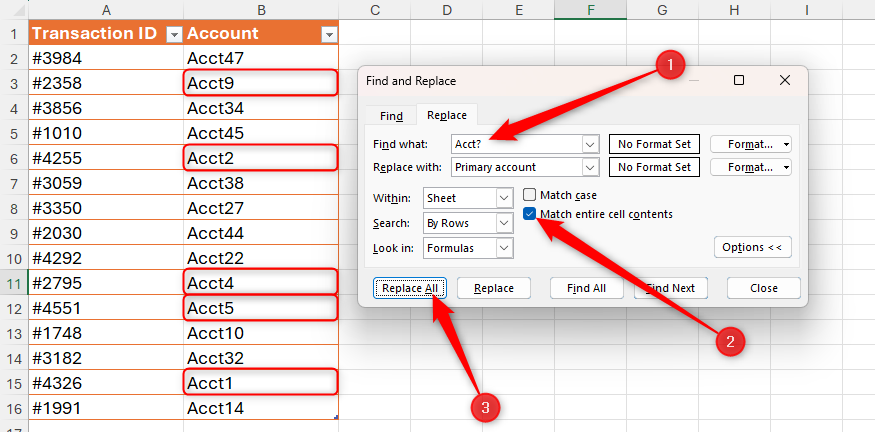
Task: Open the Account column filter arrow
Action: (328, 34)
